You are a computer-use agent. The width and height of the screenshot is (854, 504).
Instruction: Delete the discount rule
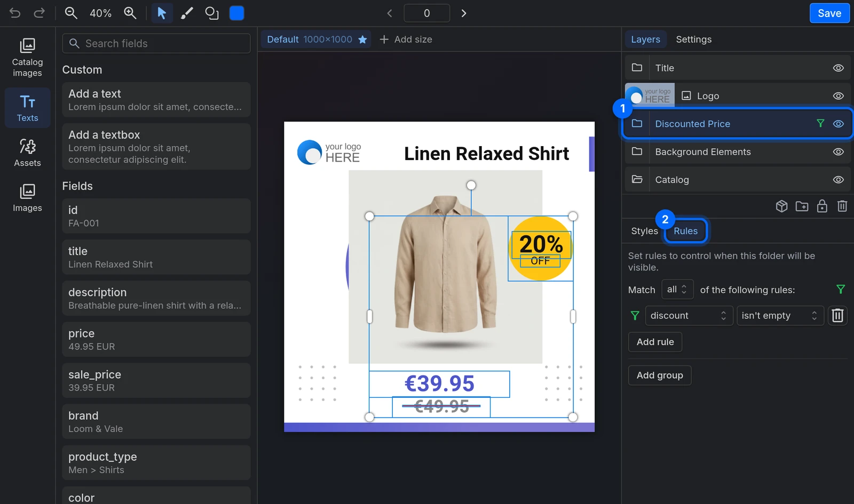[837, 316]
